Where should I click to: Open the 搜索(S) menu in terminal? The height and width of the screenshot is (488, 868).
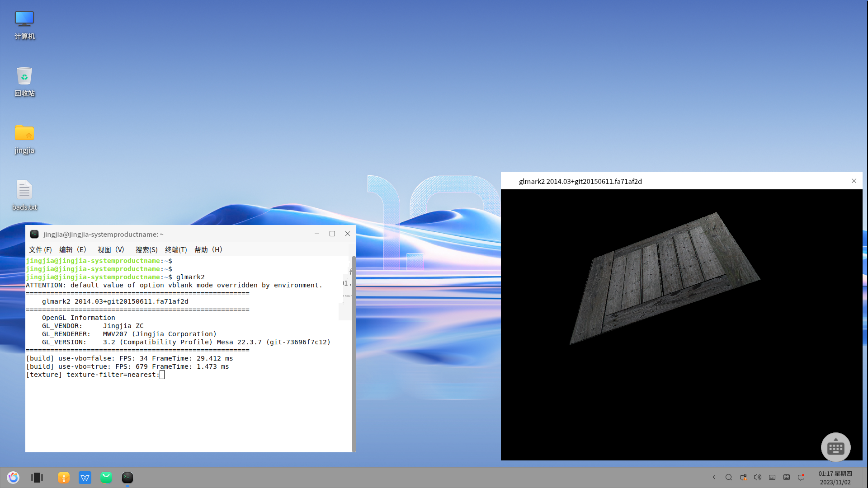[x=146, y=249]
